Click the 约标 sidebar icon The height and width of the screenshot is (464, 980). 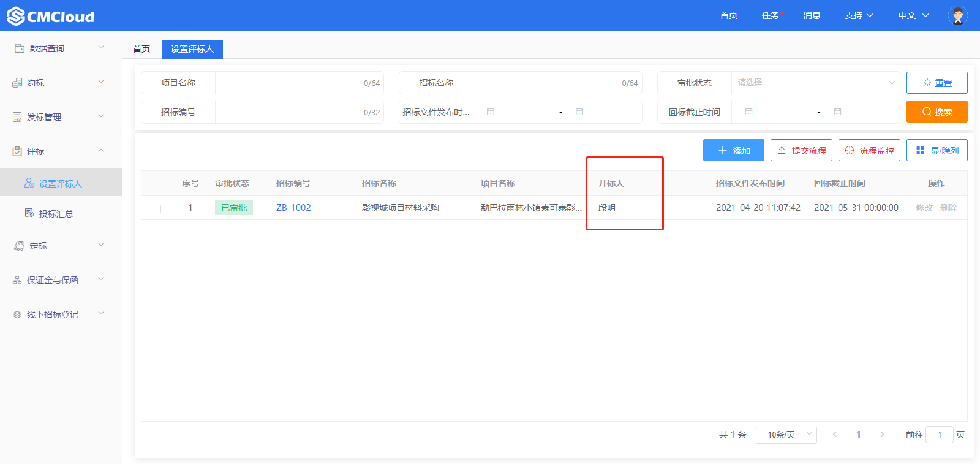click(17, 82)
